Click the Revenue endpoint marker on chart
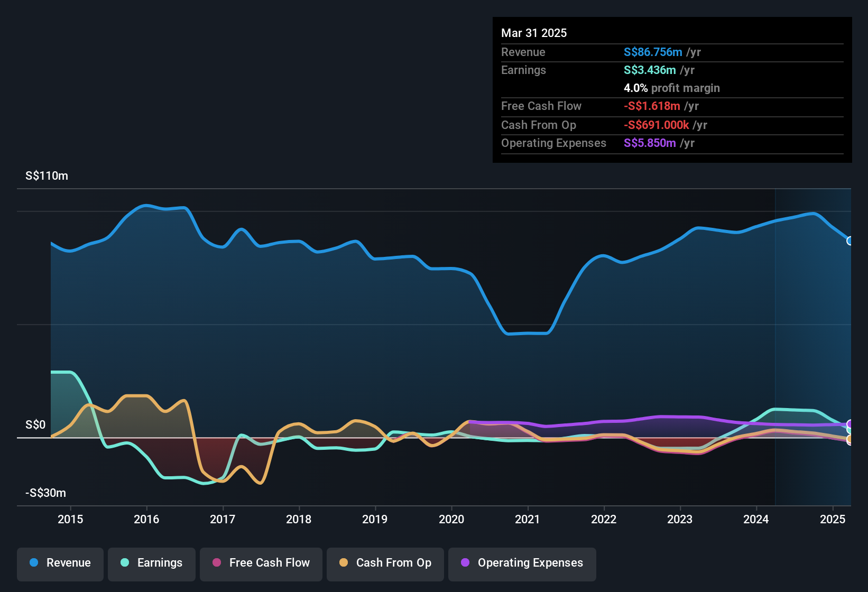 [850, 241]
